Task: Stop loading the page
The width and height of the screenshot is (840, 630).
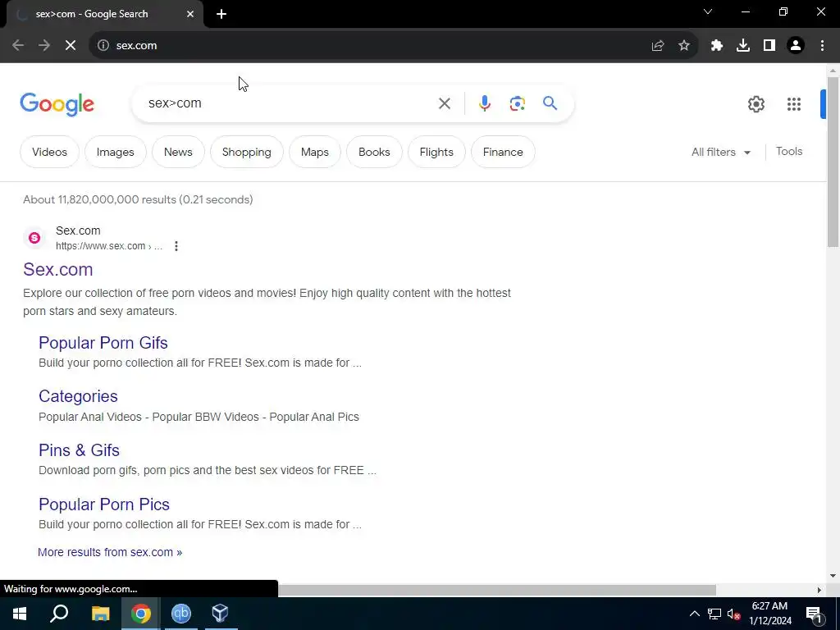Action: tap(71, 46)
